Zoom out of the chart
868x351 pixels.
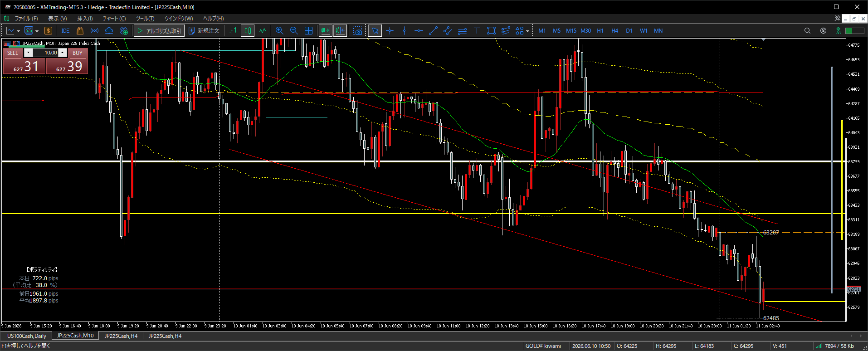click(x=294, y=31)
